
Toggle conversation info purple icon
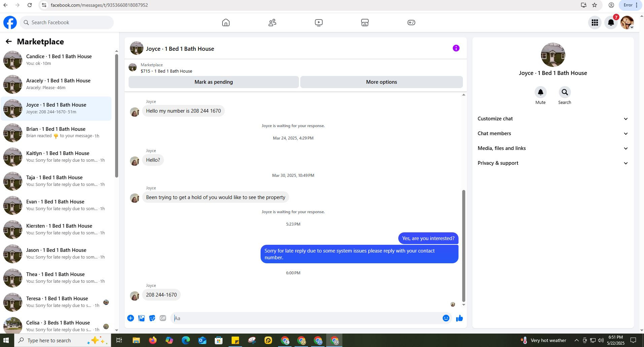(x=456, y=48)
